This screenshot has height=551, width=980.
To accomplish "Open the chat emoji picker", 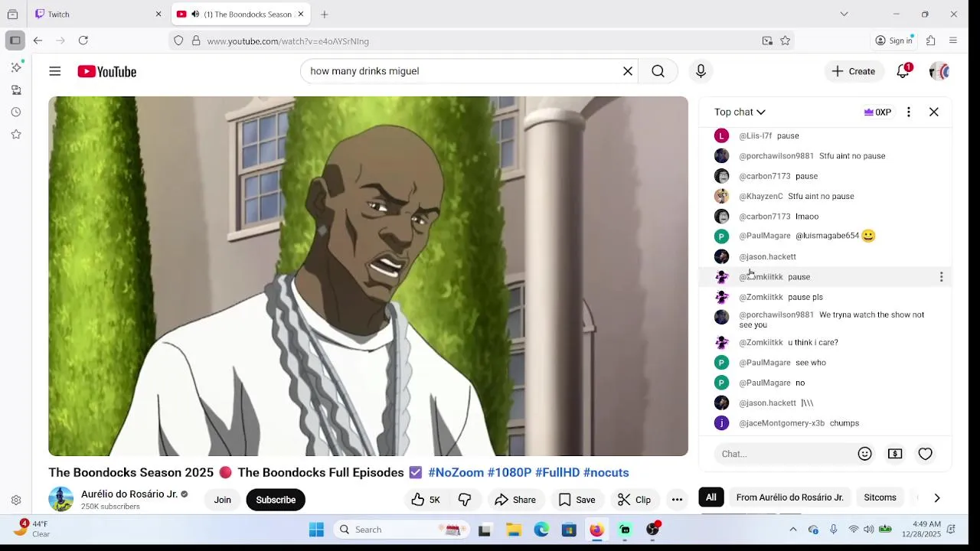I will coord(865,454).
